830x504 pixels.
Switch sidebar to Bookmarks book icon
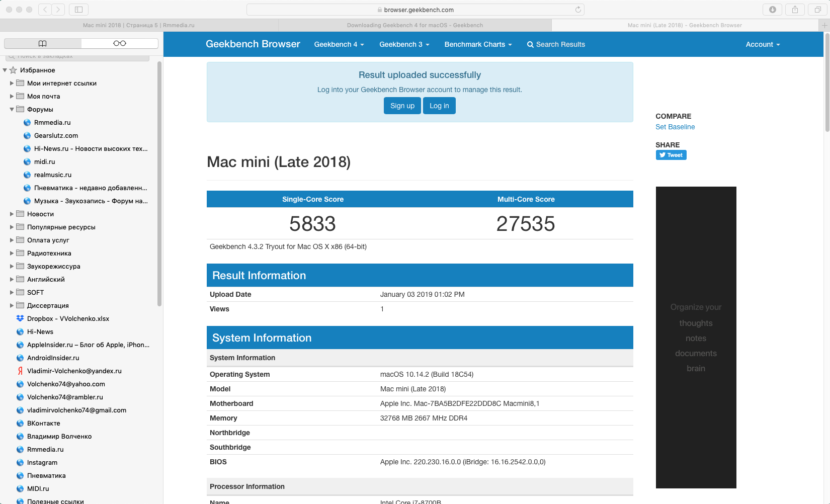(43, 43)
